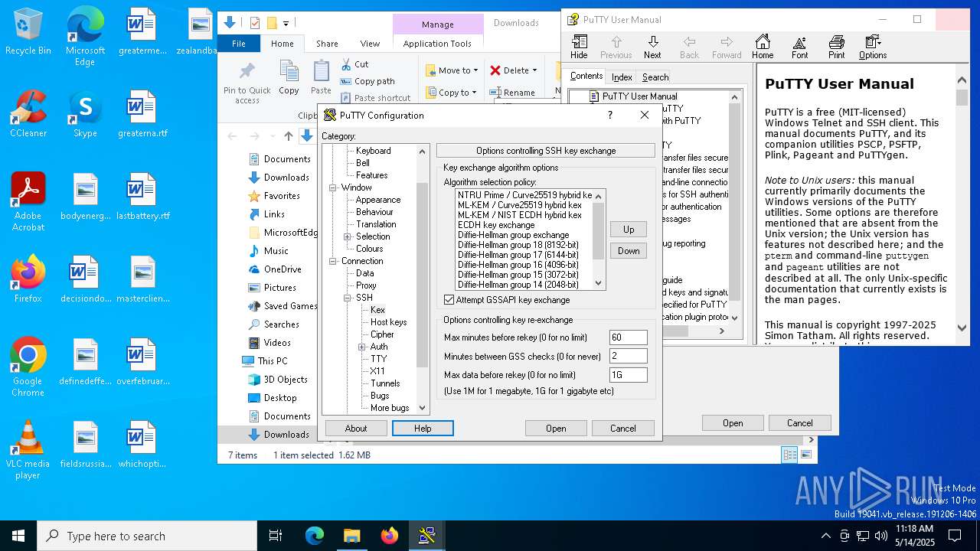Click Task View button on taskbar

click(x=276, y=536)
